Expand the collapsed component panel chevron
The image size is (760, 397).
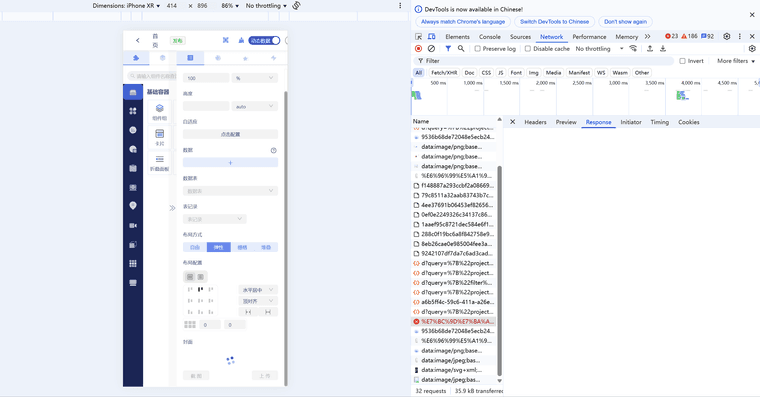pyautogui.click(x=172, y=208)
